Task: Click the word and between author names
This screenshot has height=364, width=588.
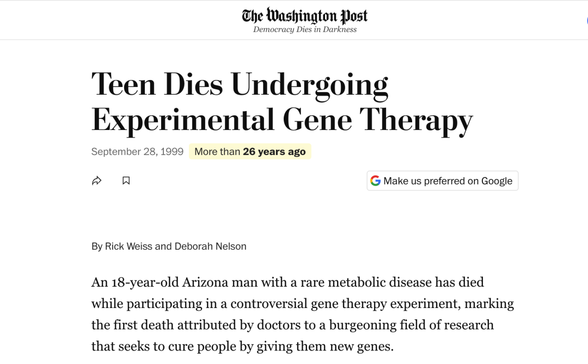Action: (x=163, y=246)
